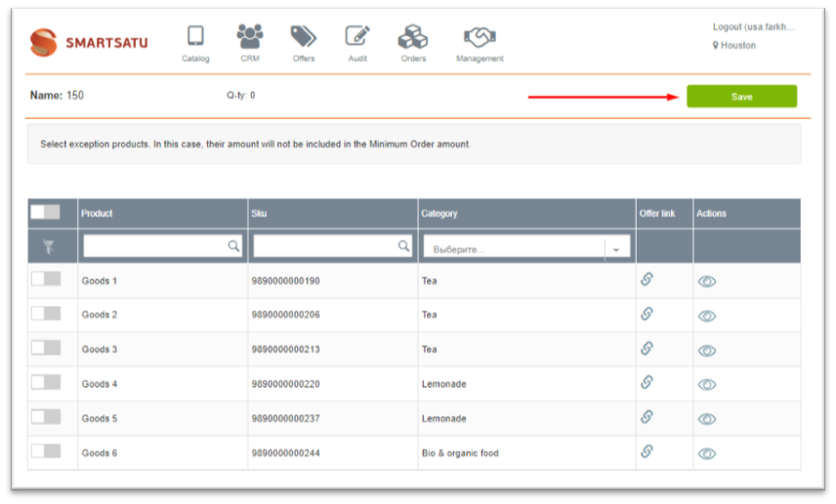Toggle the exception switch for Goods 1
Image resolution: width=836 pixels, height=504 pixels.
pos(46,279)
